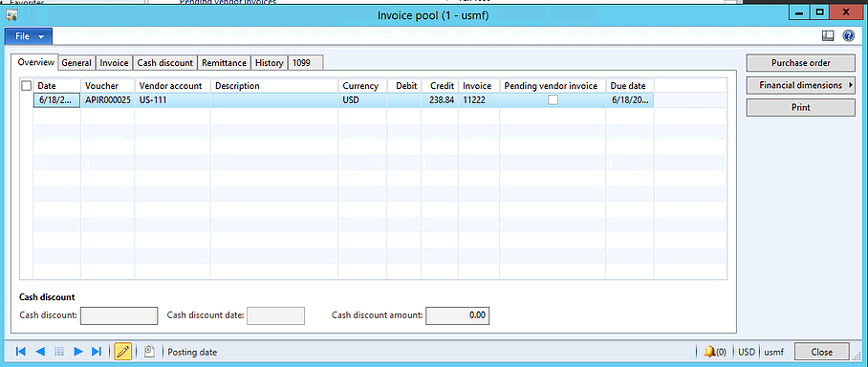Click the Invoice pool window title icon
This screenshot has height=367, width=868.
pyautogui.click(x=11, y=14)
